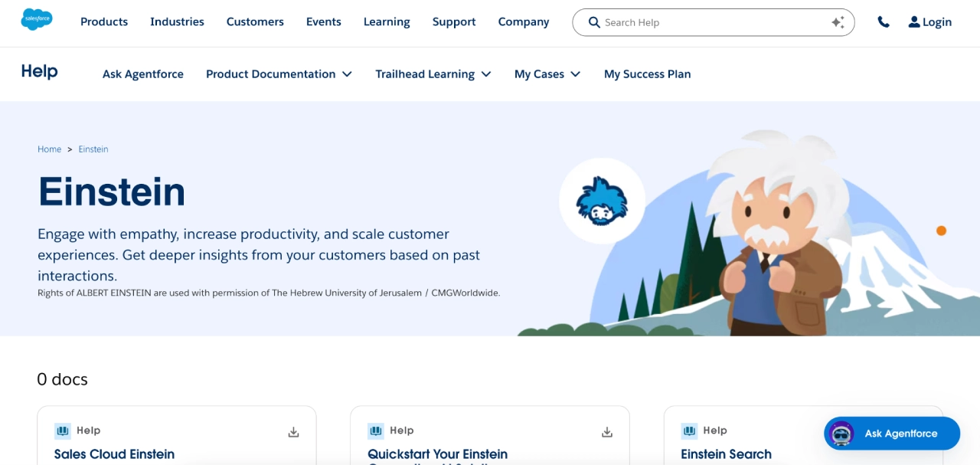Screen dimensions: 980x465
Task: Expand the My Cases dropdown
Action: [x=547, y=74]
